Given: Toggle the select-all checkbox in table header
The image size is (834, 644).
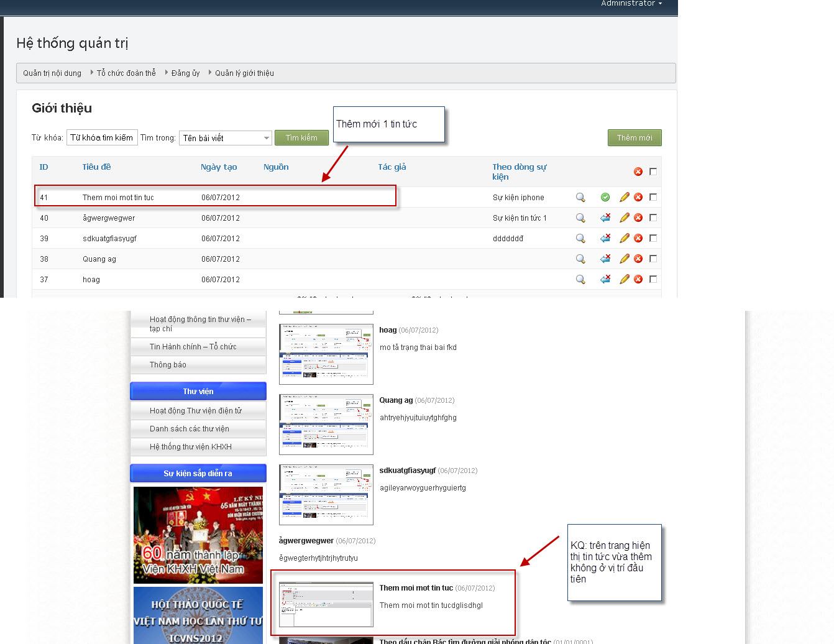Looking at the screenshot, I should (653, 172).
